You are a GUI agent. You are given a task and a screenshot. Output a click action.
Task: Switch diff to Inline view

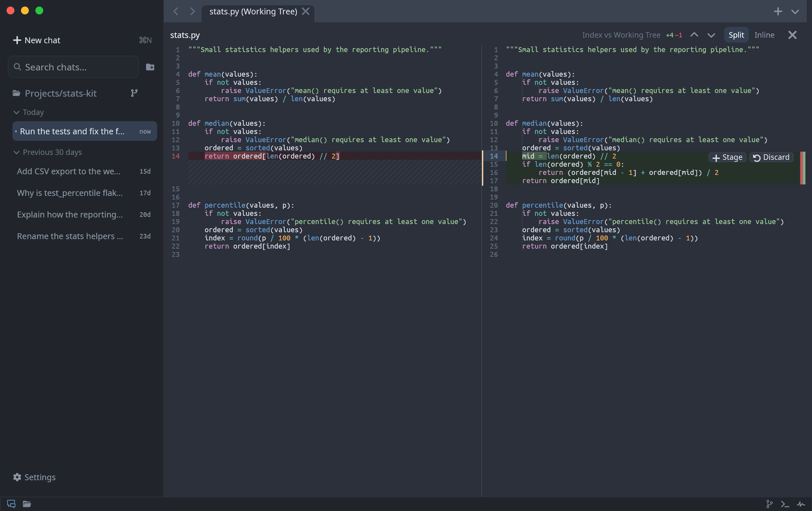click(764, 35)
